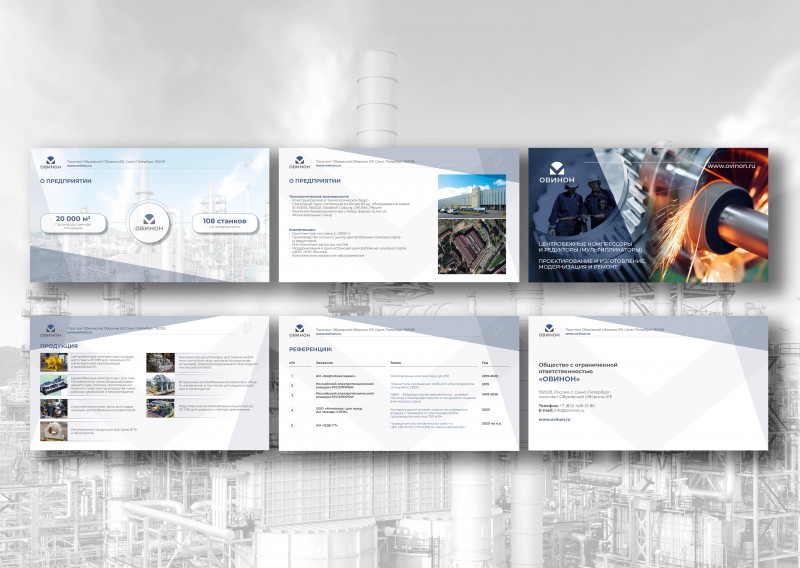Image resolution: width=800 pixels, height=568 pixels.
Task: Click the central circular ОВИНОН logo emblem
Action: coord(149,223)
